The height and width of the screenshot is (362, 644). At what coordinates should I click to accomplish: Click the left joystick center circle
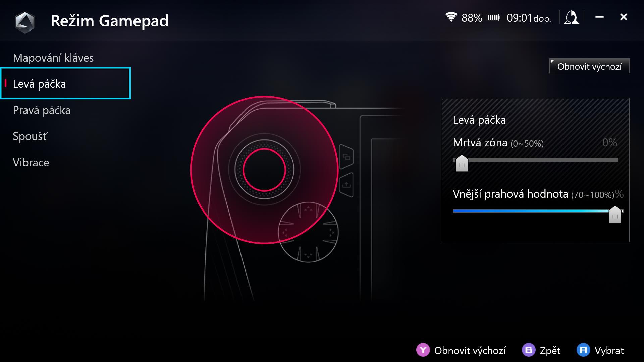pyautogui.click(x=264, y=170)
